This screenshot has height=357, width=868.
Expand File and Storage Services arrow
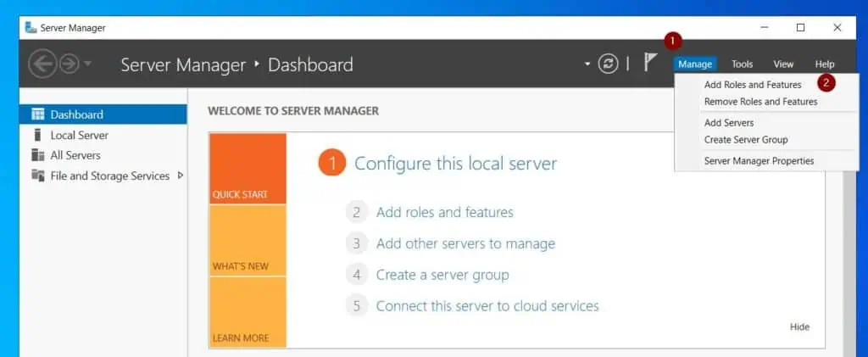point(180,176)
